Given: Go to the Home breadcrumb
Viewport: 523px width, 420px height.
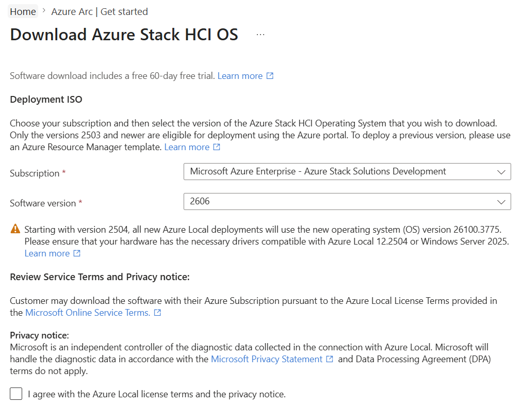Looking at the screenshot, I should pyautogui.click(x=23, y=12).
